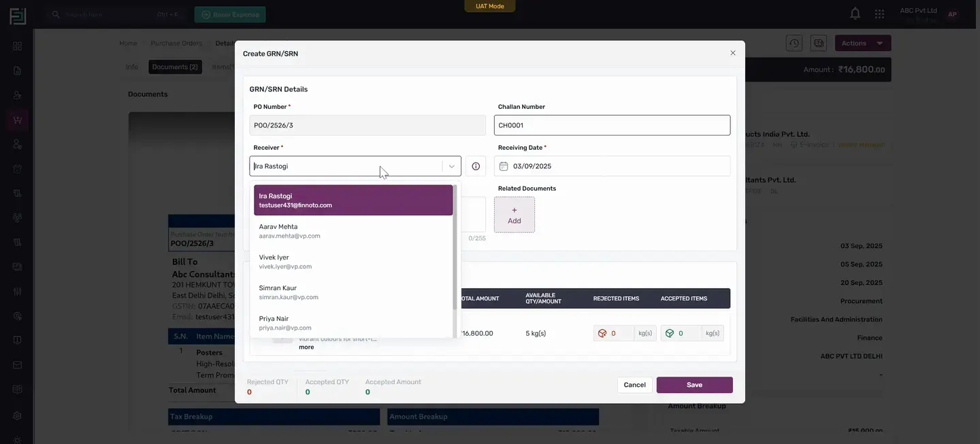
Task: Click the rejected items box icon
Action: click(x=602, y=333)
